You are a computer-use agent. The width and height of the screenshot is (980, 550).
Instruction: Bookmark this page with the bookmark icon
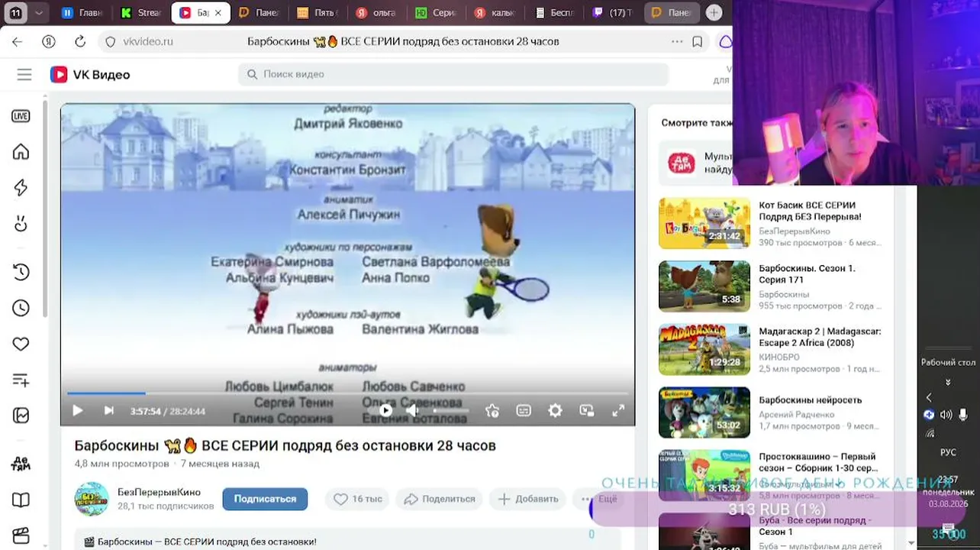click(x=697, y=42)
